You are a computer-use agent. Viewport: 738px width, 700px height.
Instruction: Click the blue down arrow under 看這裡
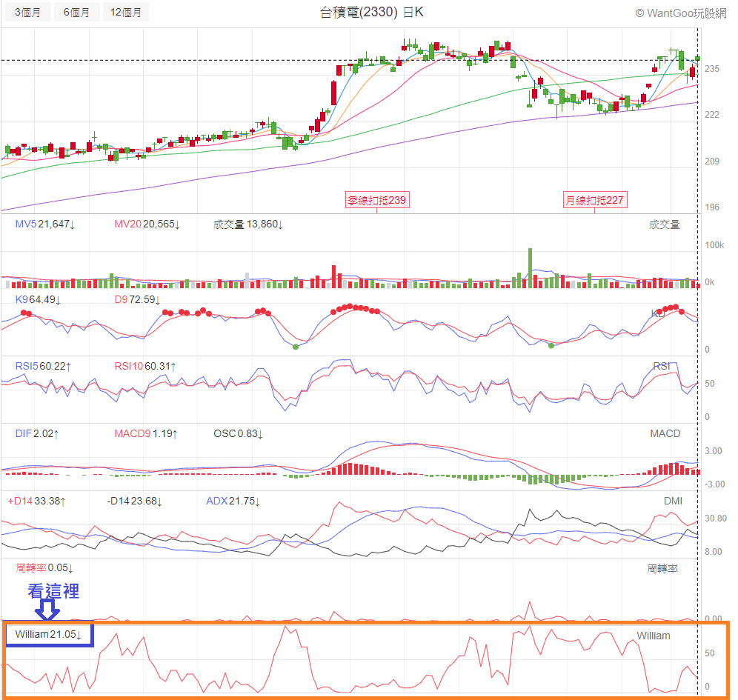[x=48, y=611]
